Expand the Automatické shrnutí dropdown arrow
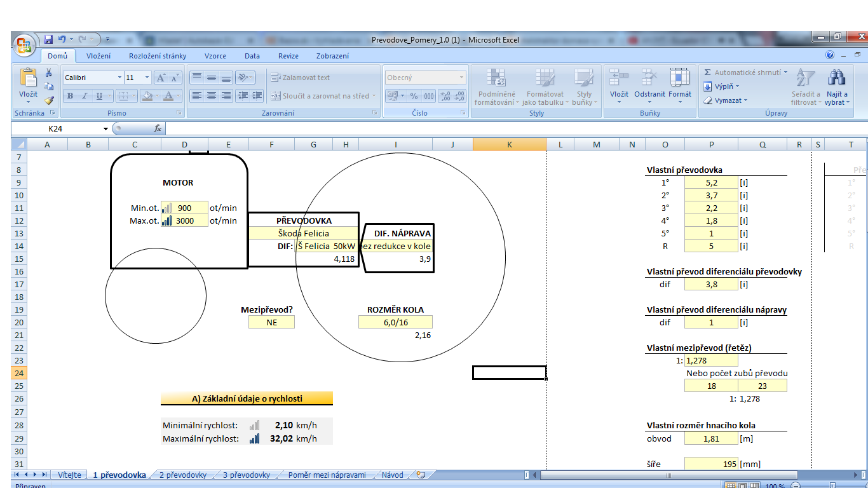The image size is (868, 488). [x=785, y=72]
